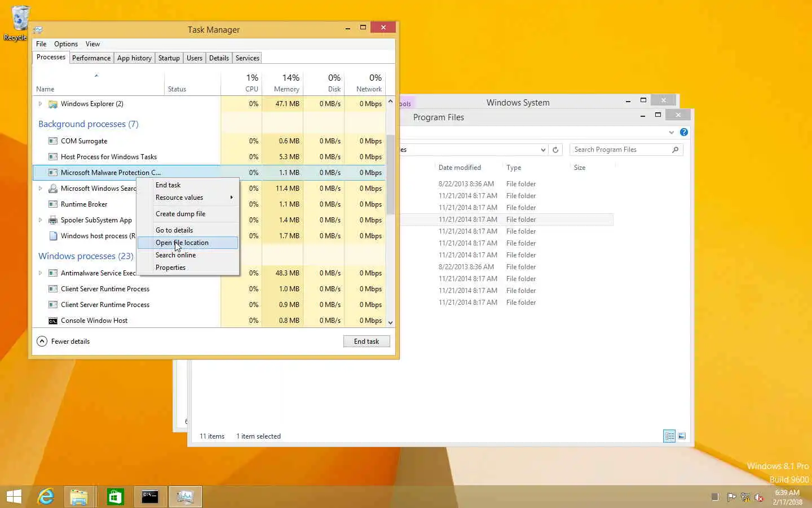Open address bar history dropdown
The width and height of the screenshot is (812, 508).
pyautogui.click(x=543, y=150)
